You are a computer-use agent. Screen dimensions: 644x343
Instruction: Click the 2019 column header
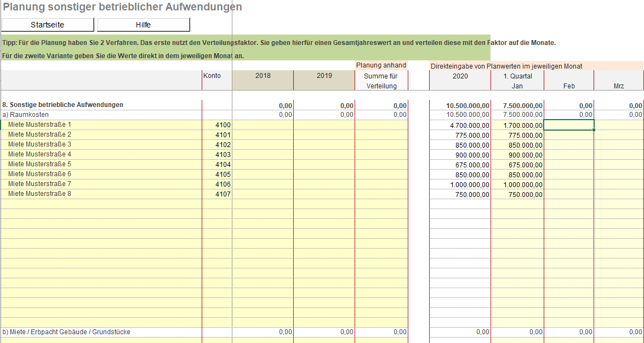click(x=324, y=80)
